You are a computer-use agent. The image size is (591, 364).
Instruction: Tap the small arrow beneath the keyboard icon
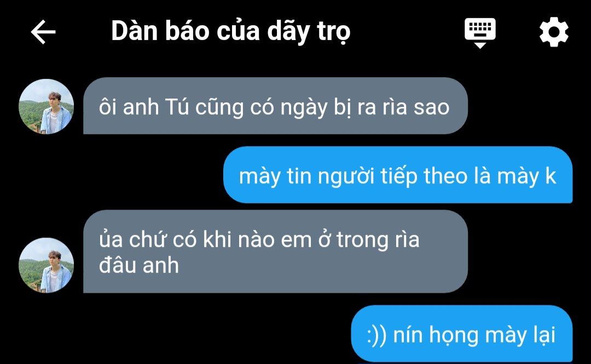tap(480, 45)
